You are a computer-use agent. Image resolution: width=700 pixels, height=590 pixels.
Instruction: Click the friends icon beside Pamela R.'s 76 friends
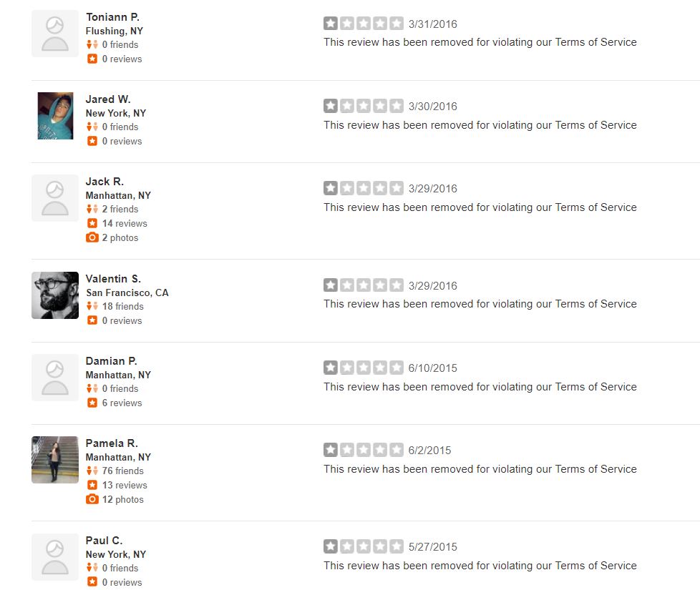[92, 471]
